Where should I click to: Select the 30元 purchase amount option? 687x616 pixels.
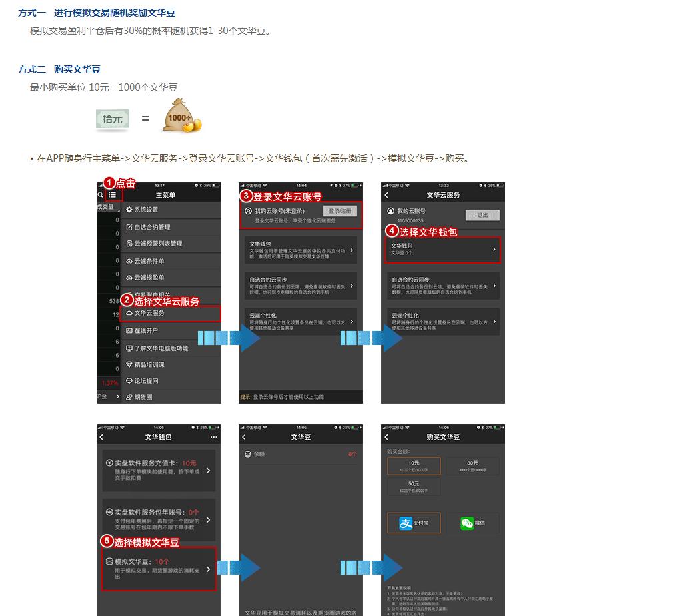click(474, 465)
